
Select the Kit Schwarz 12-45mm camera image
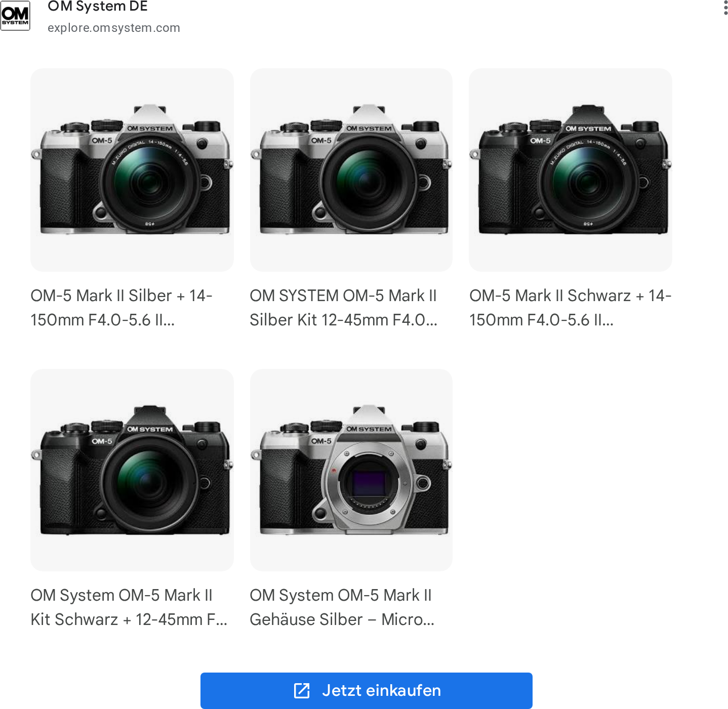(132, 470)
